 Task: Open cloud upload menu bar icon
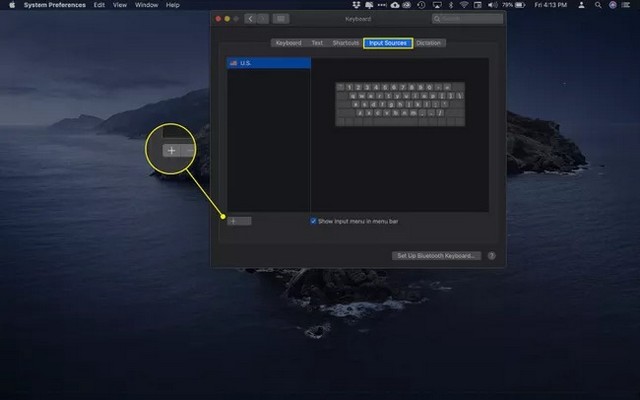click(395, 5)
